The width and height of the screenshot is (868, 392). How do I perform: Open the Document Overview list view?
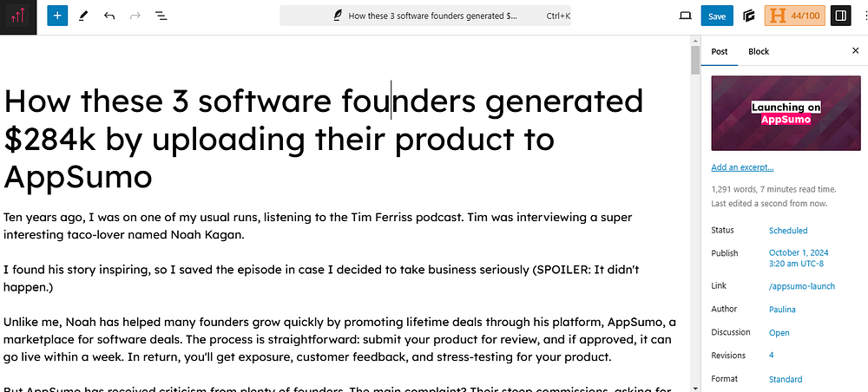pyautogui.click(x=161, y=16)
